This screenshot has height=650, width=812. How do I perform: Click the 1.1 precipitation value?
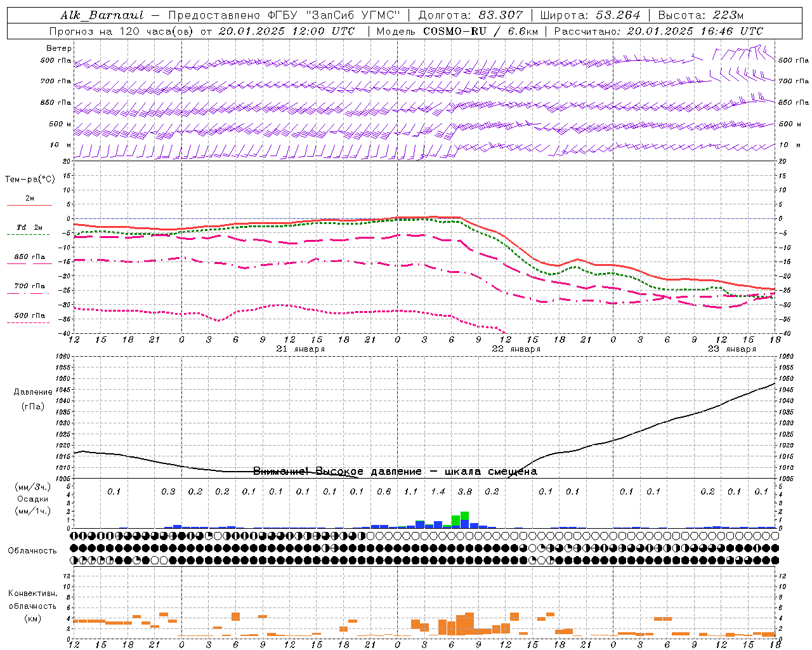(411, 491)
